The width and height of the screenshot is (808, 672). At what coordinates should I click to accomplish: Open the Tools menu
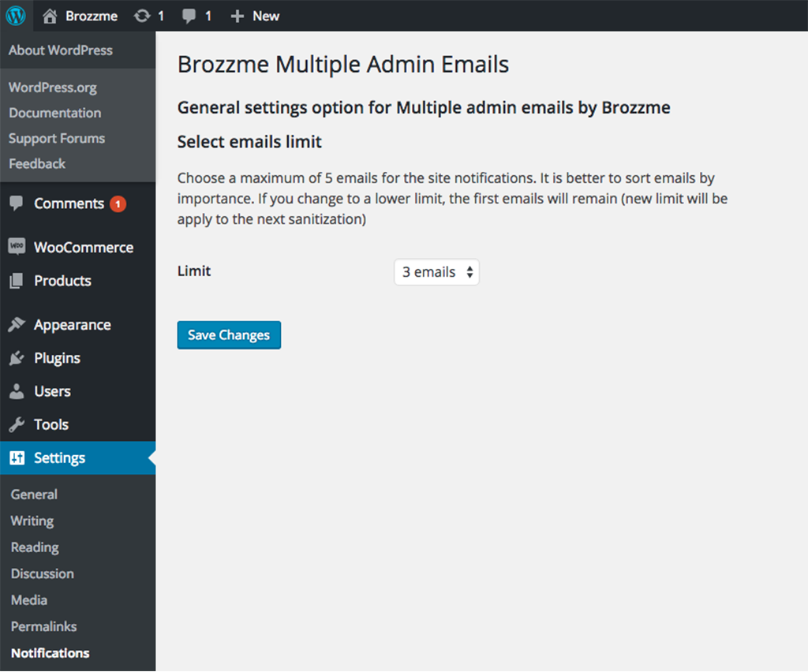click(51, 424)
